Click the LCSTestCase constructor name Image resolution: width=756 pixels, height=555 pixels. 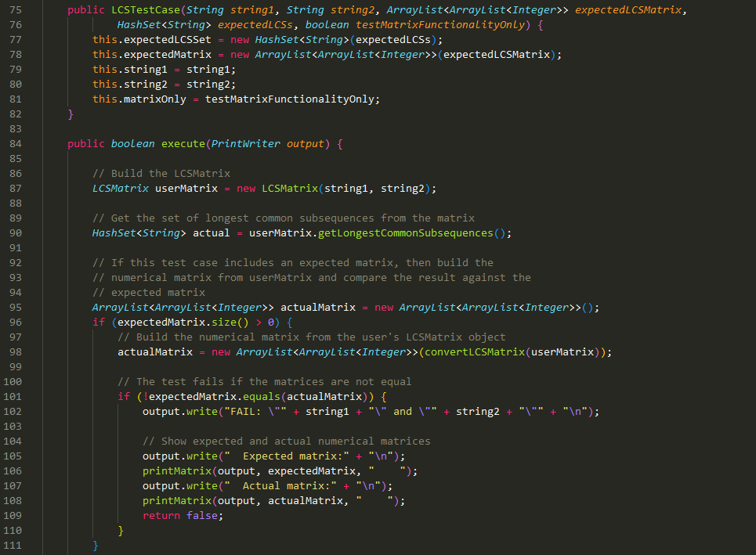(146, 9)
